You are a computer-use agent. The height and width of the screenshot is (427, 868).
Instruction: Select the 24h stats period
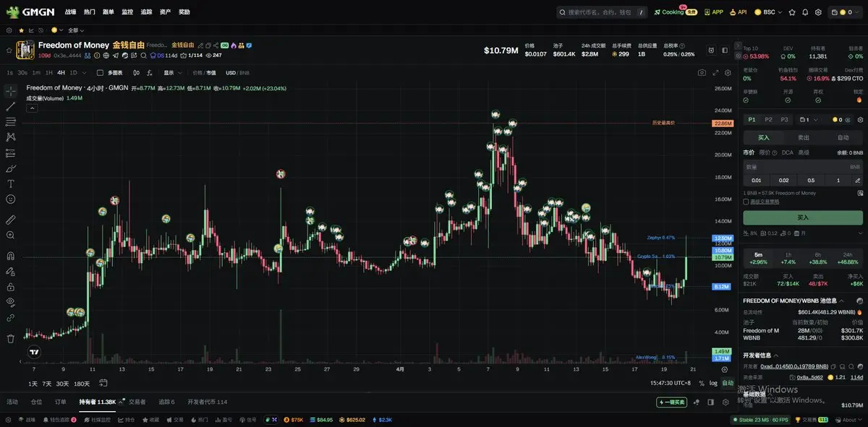(x=848, y=258)
